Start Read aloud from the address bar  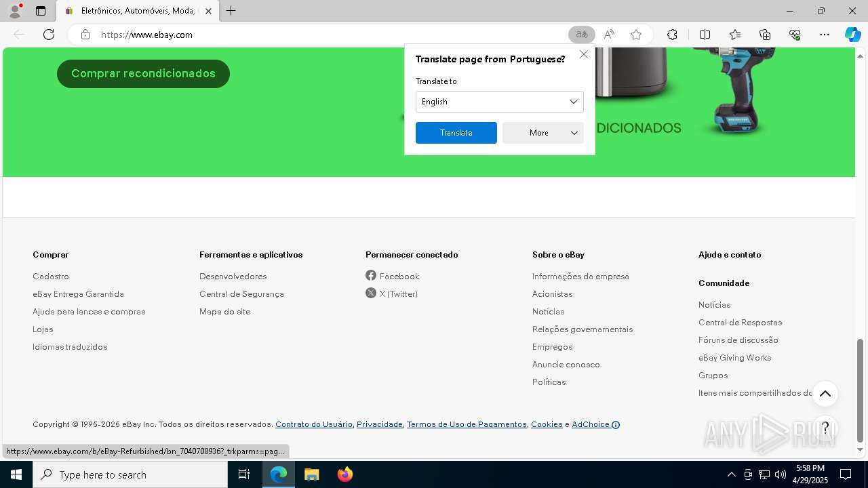pyautogui.click(x=609, y=35)
